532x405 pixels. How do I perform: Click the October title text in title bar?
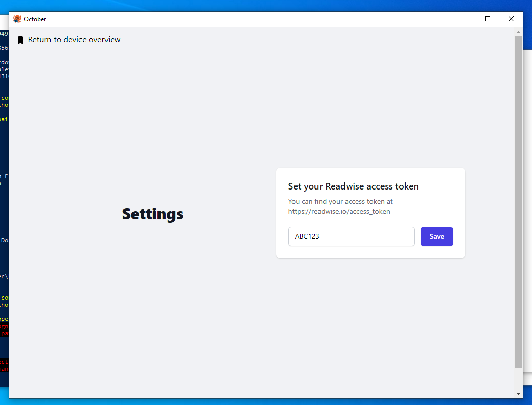[x=35, y=19]
